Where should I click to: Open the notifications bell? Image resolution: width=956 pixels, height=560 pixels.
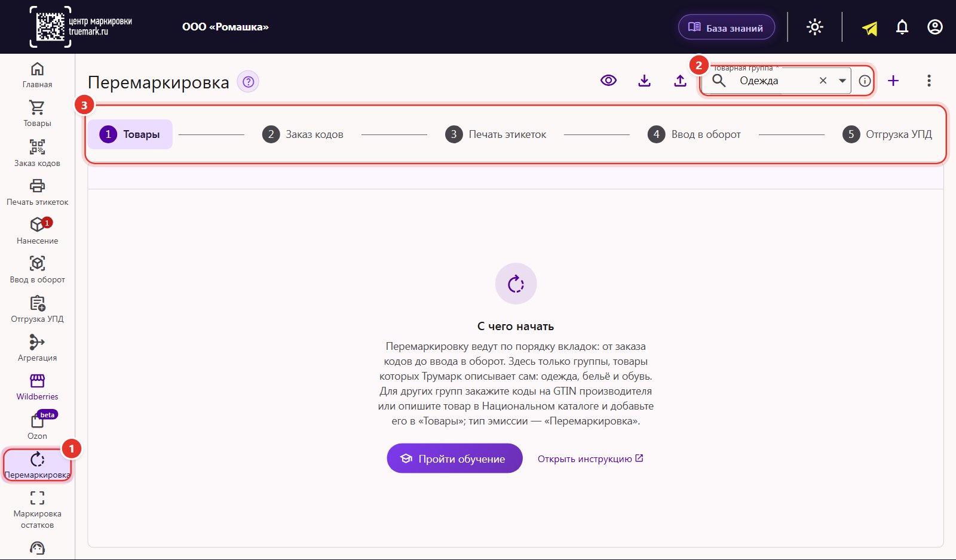[902, 27]
